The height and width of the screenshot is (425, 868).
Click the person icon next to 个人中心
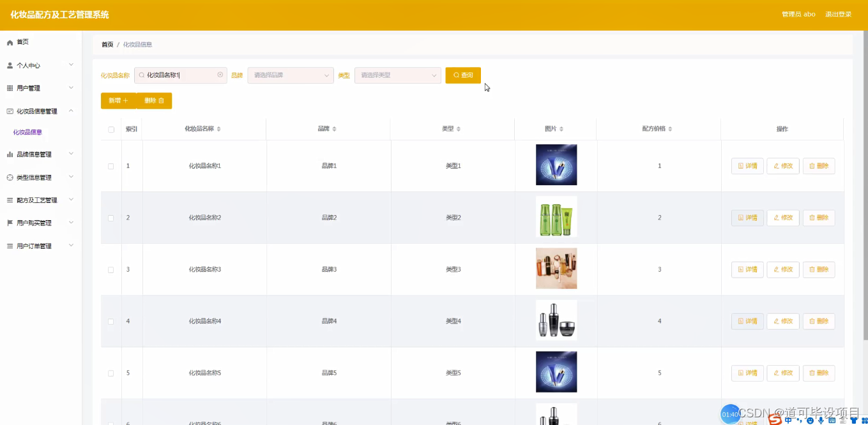10,66
